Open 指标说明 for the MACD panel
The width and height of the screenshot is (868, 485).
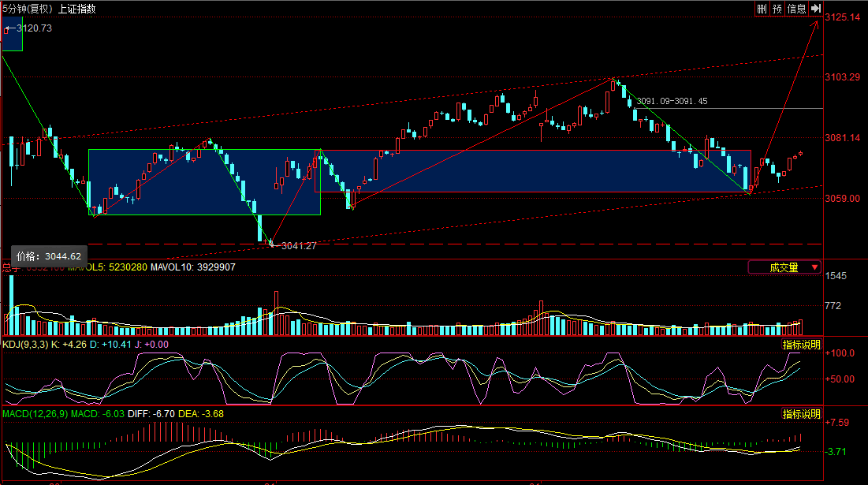pos(801,413)
